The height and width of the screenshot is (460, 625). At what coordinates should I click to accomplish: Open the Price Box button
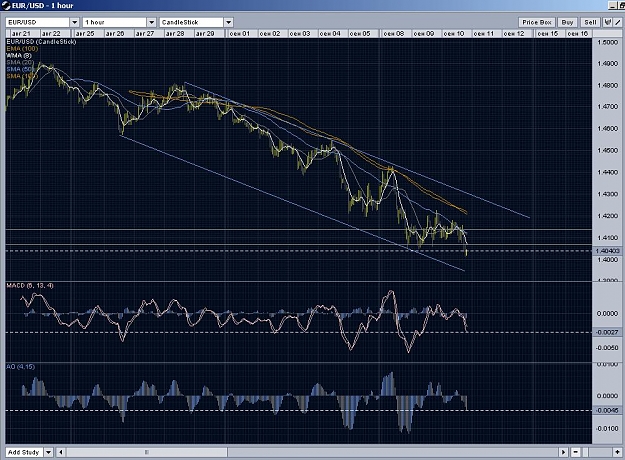pyautogui.click(x=537, y=22)
